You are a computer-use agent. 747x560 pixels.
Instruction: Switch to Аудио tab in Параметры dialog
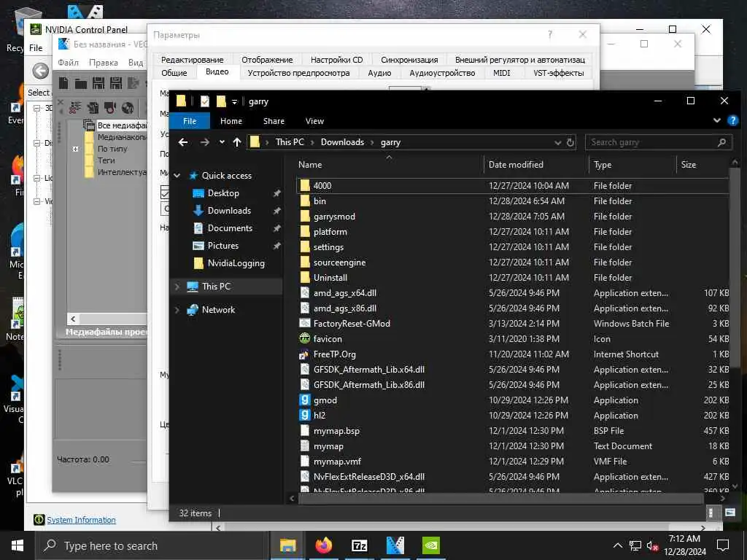[x=379, y=73]
